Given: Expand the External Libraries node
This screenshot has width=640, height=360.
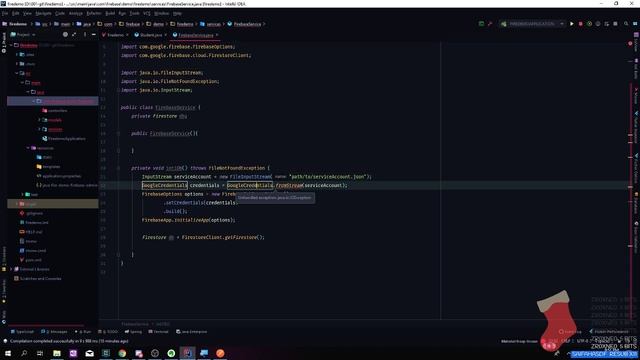Looking at the screenshot, I should [11, 269].
